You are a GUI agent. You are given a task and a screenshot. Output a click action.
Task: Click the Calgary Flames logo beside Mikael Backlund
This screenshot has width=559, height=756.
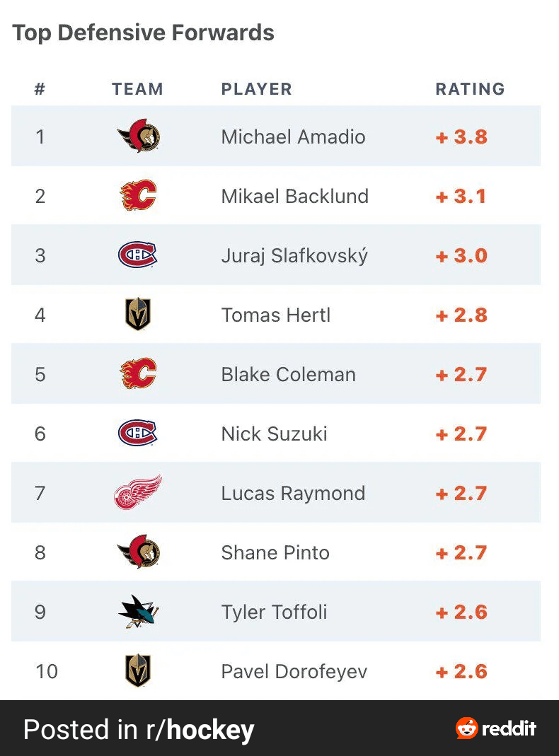pyautogui.click(x=138, y=196)
